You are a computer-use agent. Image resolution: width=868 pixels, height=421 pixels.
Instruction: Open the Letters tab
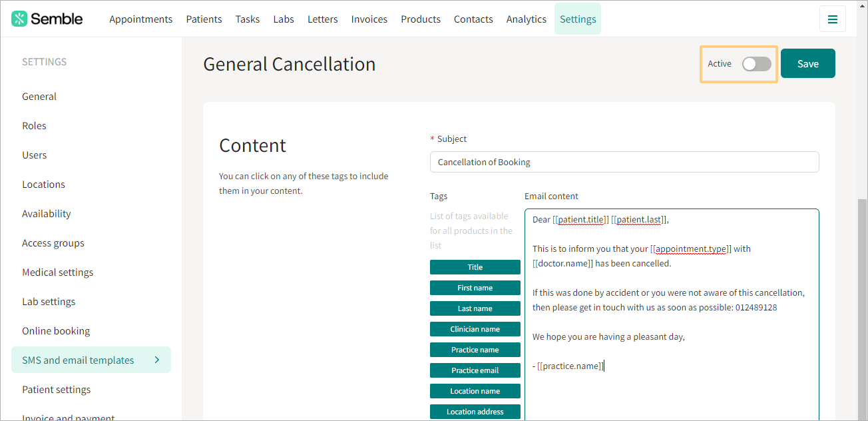(x=323, y=19)
